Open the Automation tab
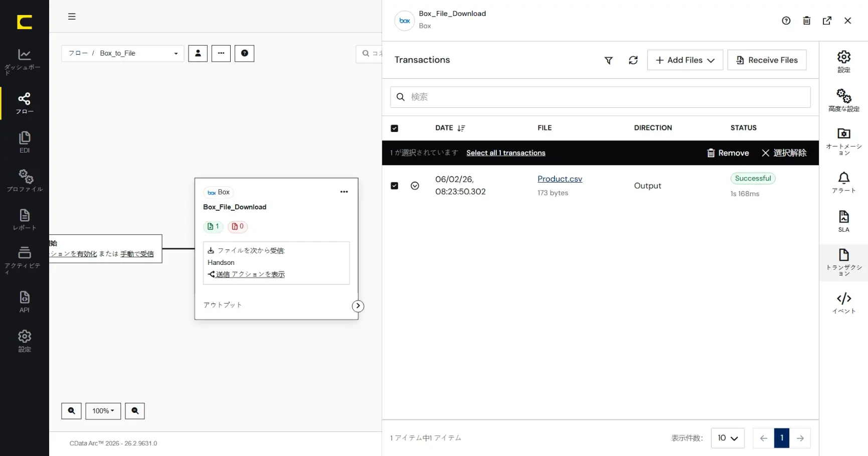The height and width of the screenshot is (456, 868). pos(844,141)
